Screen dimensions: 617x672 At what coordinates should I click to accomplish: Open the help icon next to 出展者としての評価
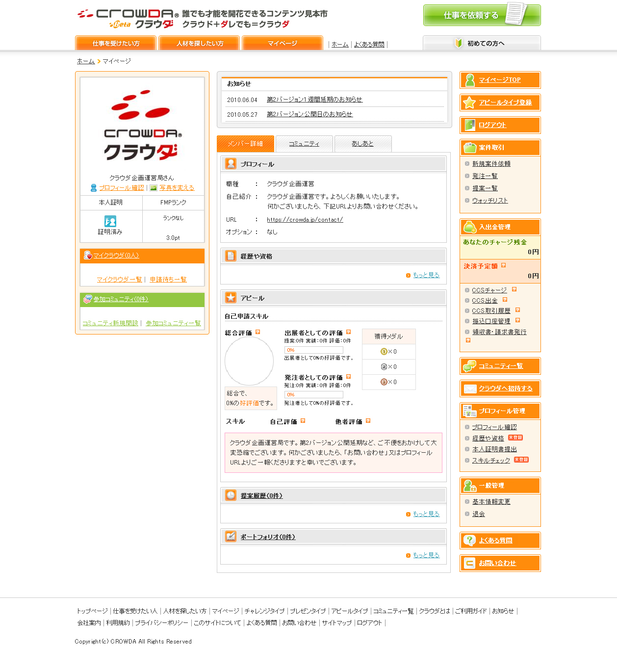(349, 332)
